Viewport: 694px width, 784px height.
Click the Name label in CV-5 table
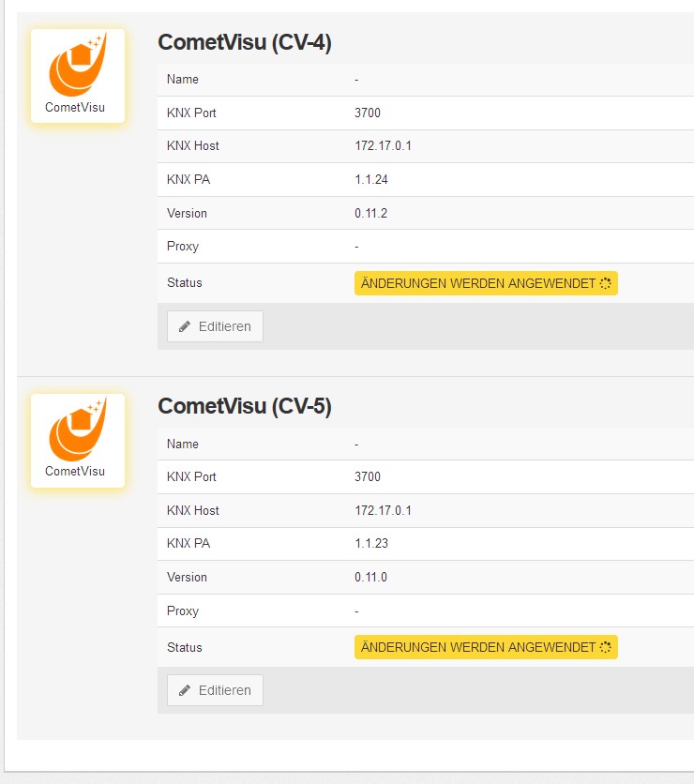(x=183, y=444)
